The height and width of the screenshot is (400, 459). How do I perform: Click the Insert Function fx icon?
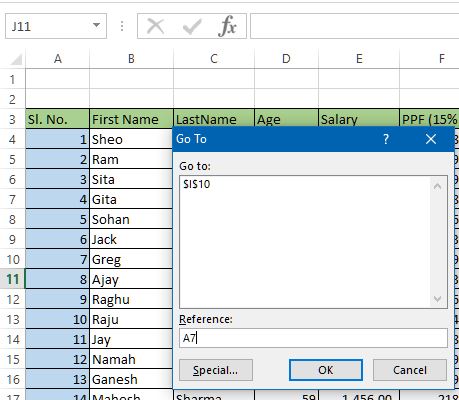227,26
